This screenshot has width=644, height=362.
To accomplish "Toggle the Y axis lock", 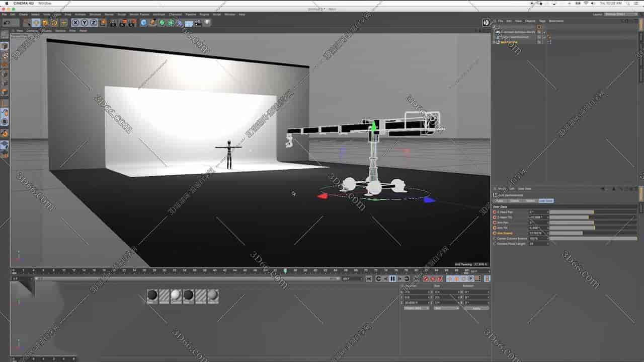I will tap(85, 23).
